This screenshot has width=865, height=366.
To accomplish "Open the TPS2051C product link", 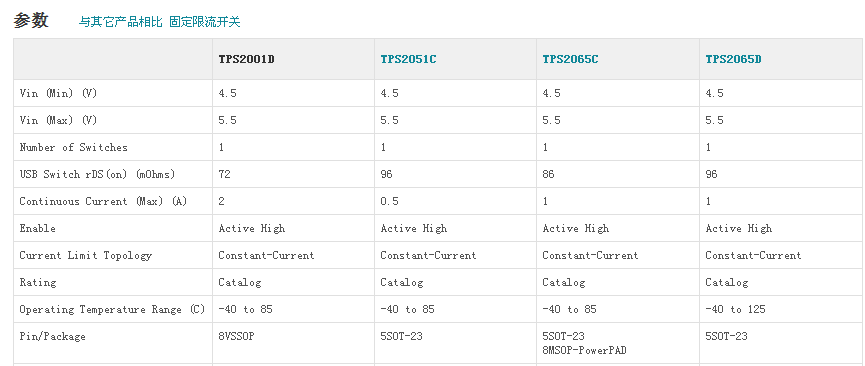I will 408,59.
